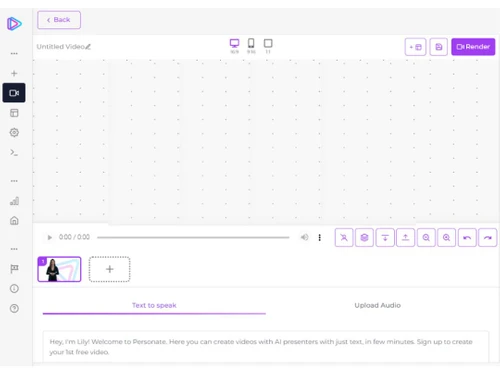Zoom in the canvas

[446, 237]
